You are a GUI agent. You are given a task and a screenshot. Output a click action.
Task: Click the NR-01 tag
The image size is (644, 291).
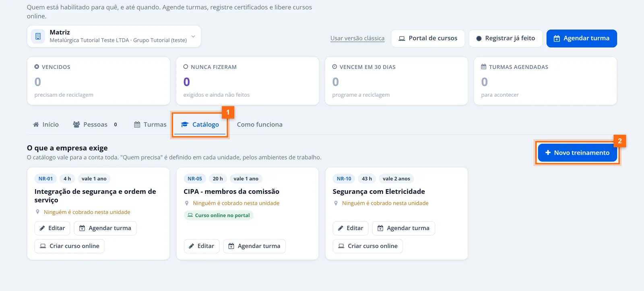tap(45, 179)
